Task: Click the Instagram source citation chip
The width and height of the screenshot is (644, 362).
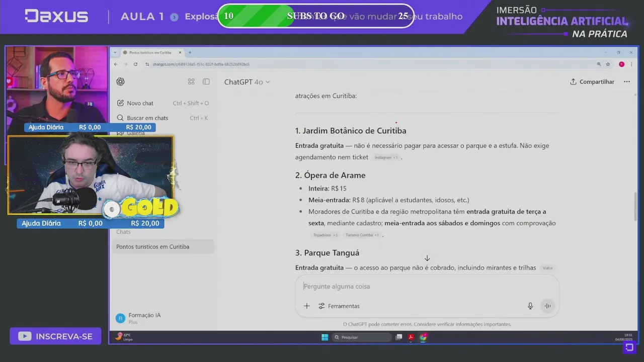Action: click(386, 157)
